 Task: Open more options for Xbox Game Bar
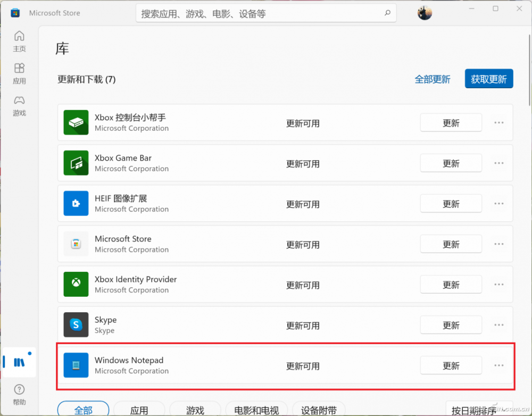tap(499, 163)
